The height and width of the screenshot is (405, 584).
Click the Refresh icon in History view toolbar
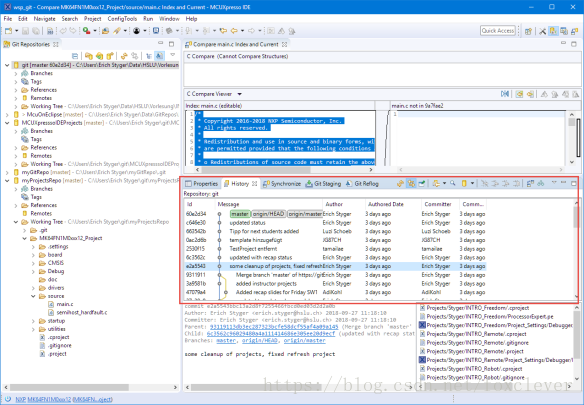pos(400,183)
